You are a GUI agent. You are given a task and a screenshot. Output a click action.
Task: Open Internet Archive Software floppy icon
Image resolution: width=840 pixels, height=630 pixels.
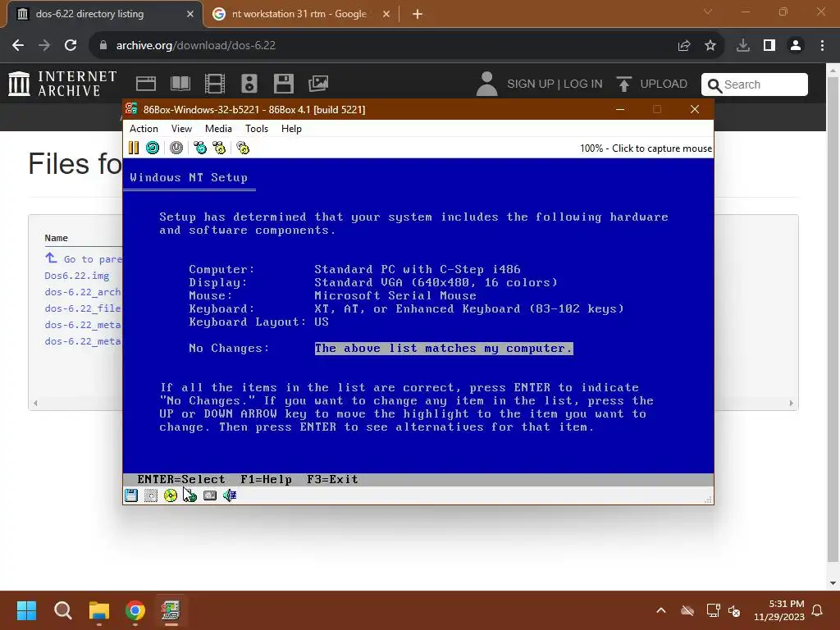[283, 84]
